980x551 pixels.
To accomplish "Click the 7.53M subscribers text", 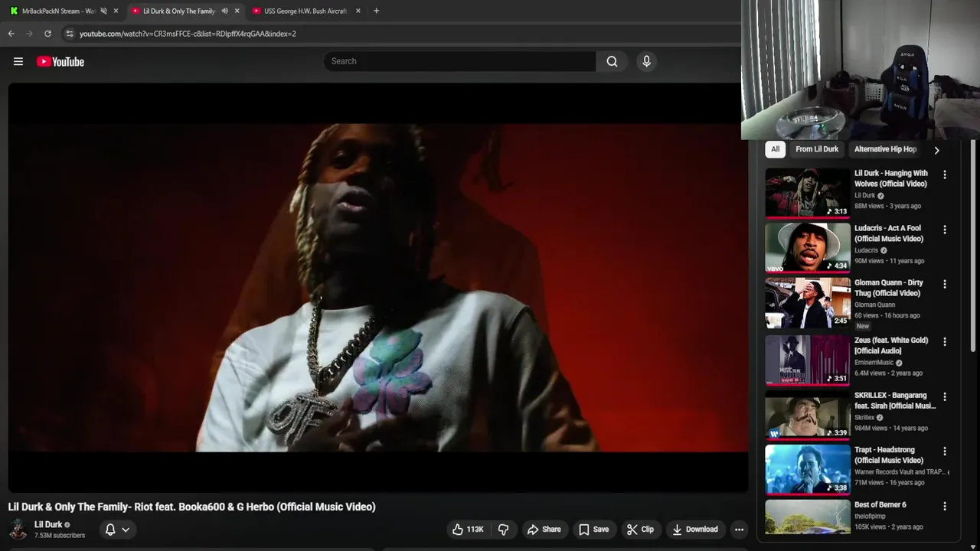I will (60, 536).
